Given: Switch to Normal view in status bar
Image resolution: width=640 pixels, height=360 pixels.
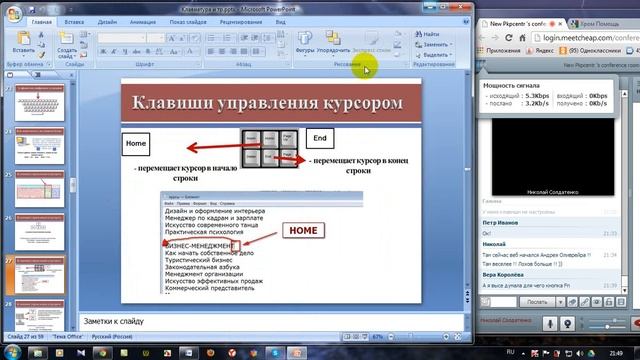Looking at the screenshot, I should tap(347, 337).
